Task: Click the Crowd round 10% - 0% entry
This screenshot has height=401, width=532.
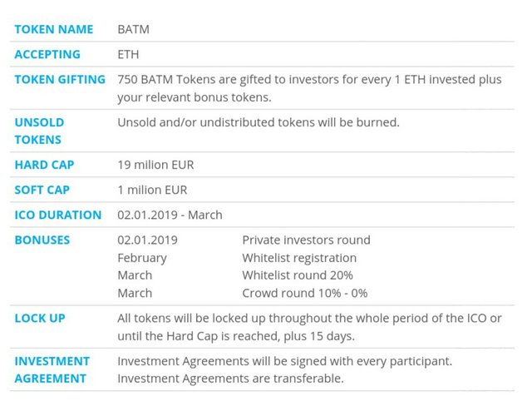Action: point(305,293)
